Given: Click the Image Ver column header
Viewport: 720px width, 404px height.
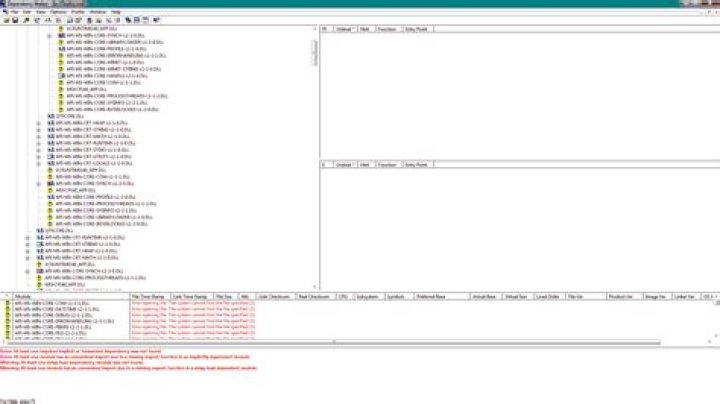Looking at the screenshot, I should tap(657, 297).
